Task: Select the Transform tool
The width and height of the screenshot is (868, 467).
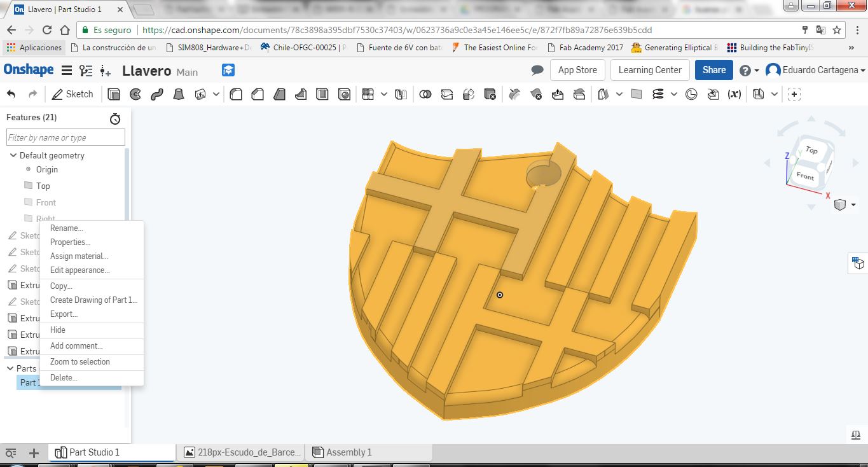Action: click(469, 94)
